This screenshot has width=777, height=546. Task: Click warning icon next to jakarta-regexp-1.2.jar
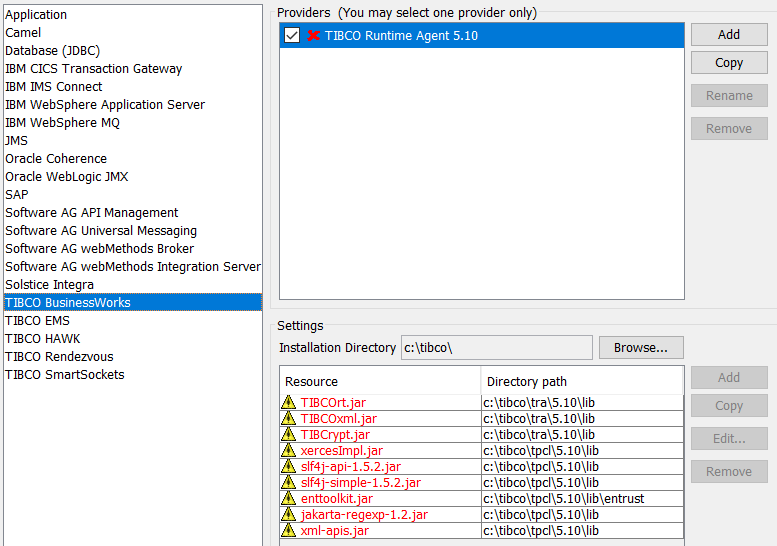(288, 514)
